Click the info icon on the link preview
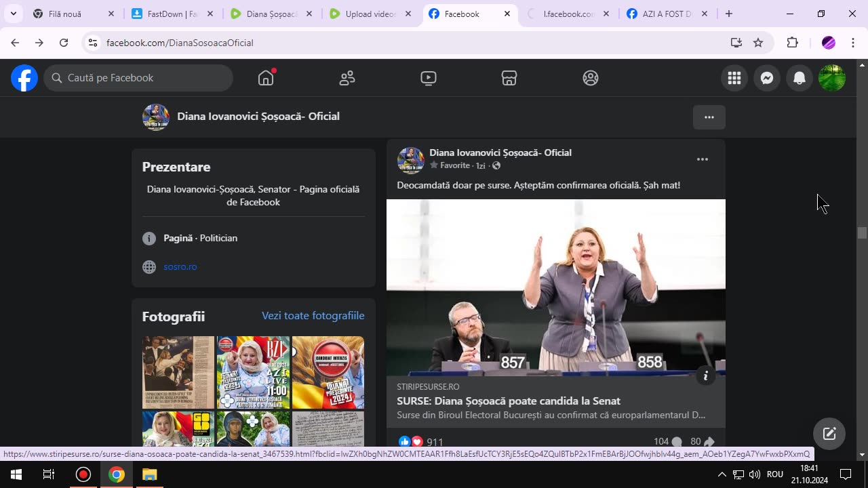This screenshot has width=868, height=488. [x=705, y=375]
